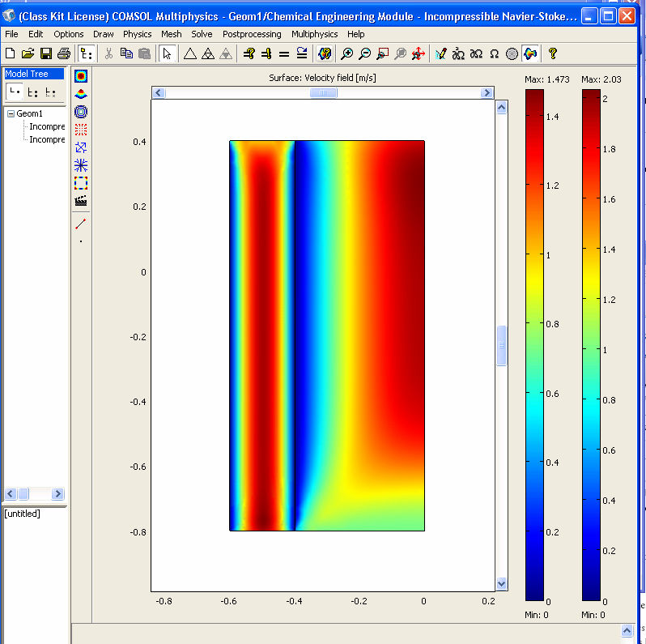Click the Animate clapperboard icon
Viewport: 646px width, 644px height.
pyautogui.click(x=81, y=201)
